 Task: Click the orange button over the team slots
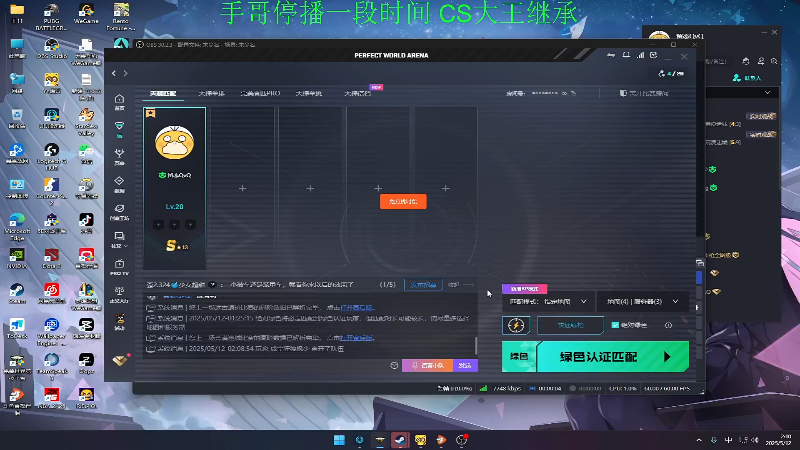pos(403,202)
